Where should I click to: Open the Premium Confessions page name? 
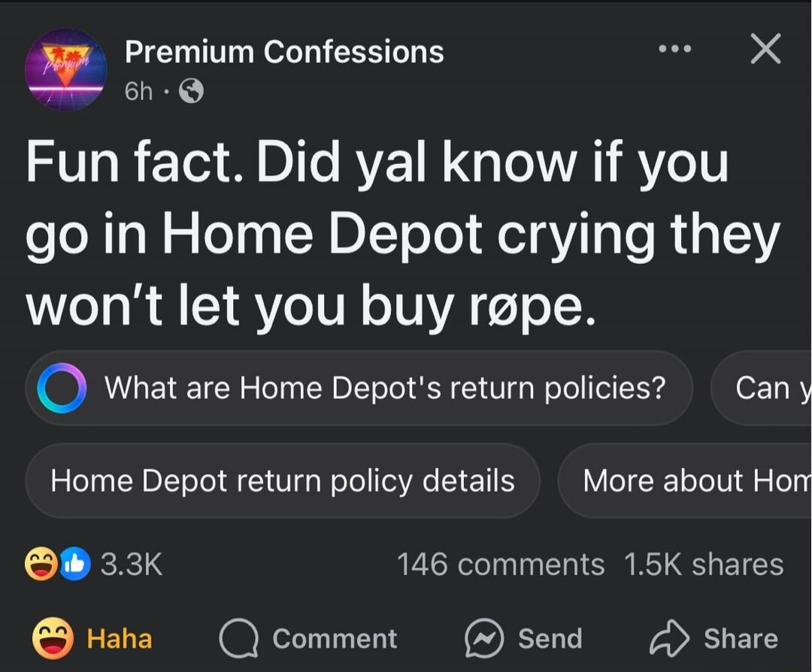pos(284,53)
